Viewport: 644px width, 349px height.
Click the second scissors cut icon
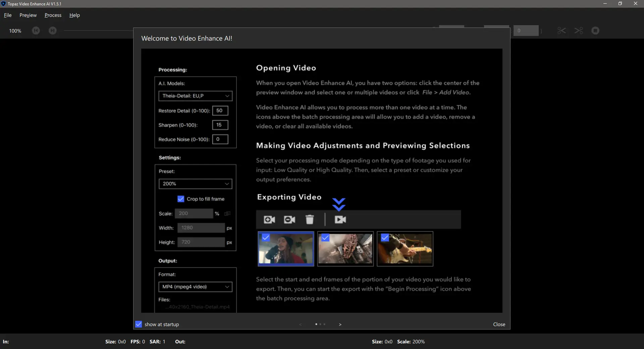point(579,31)
